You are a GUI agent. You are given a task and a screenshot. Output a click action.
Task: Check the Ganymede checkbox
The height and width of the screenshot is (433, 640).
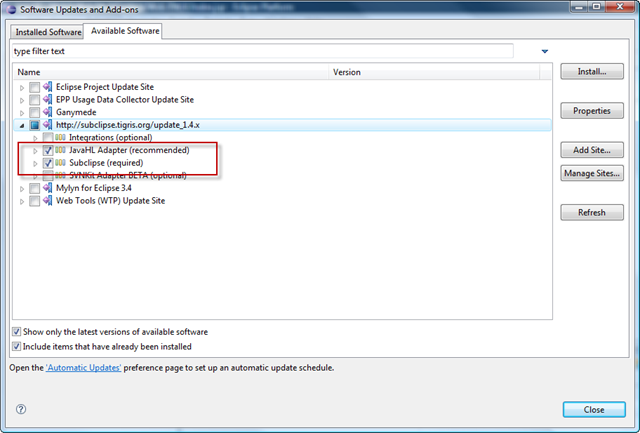(x=35, y=113)
